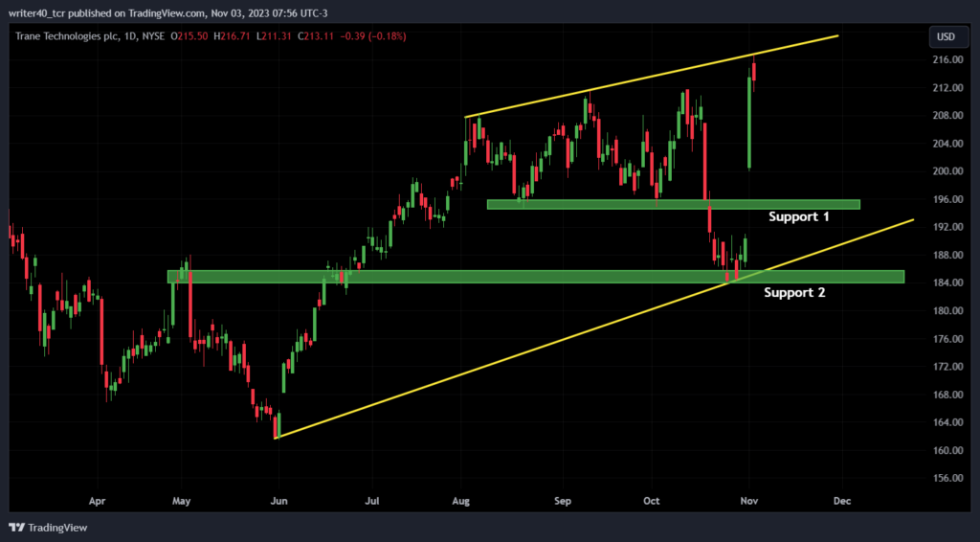Click the Nov label on time axis

coord(748,501)
